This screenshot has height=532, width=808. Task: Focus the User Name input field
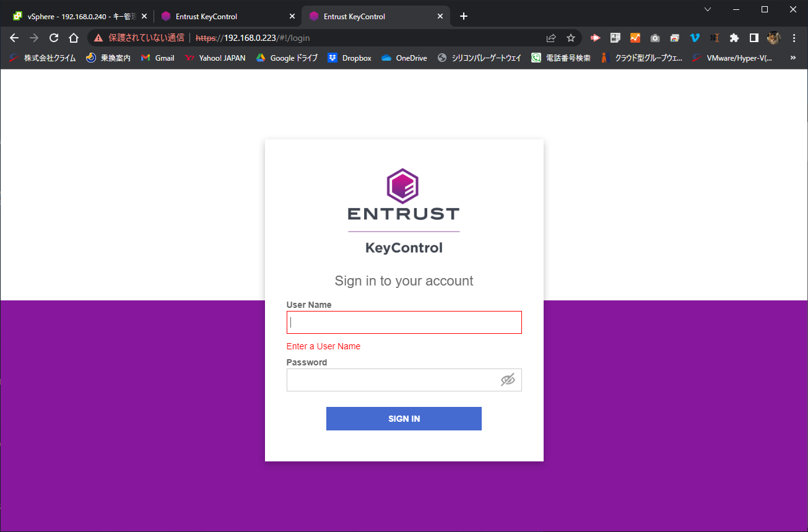pos(404,322)
